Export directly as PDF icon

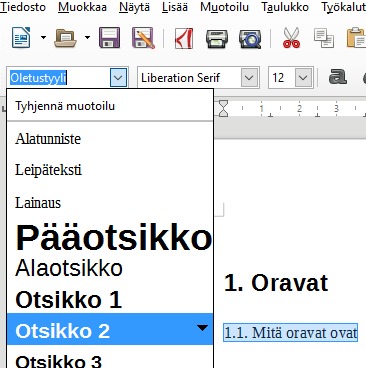click(x=184, y=38)
